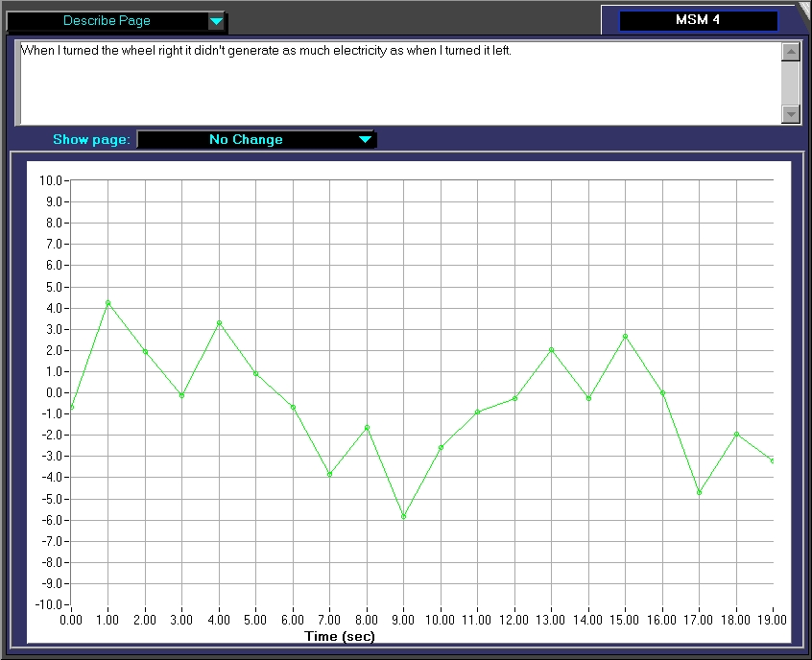Screen dimensions: 812x660
Task: Click the Time (sec) axis label
Action: pos(340,636)
